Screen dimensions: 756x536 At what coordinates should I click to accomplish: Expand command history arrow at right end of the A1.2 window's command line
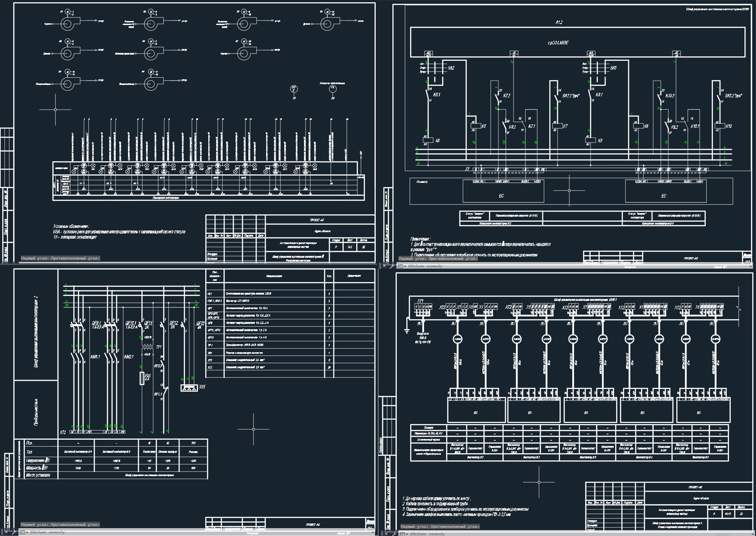point(751,266)
